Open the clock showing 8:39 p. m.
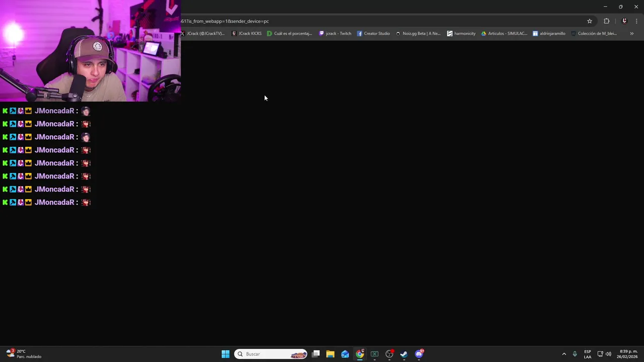Screen dimensions: 644x362 click(x=628, y=354)
